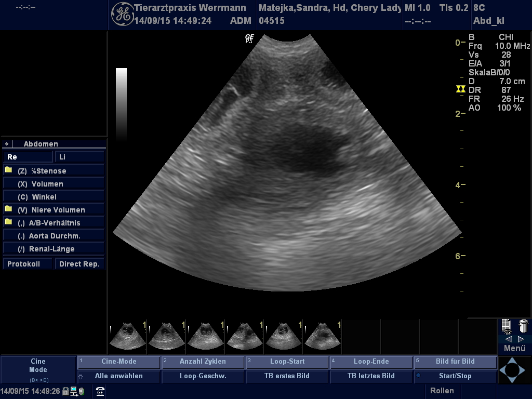This screenshot has width=532, height=399.
Task: Click the network computers status icon
Action: coord(74,391)
